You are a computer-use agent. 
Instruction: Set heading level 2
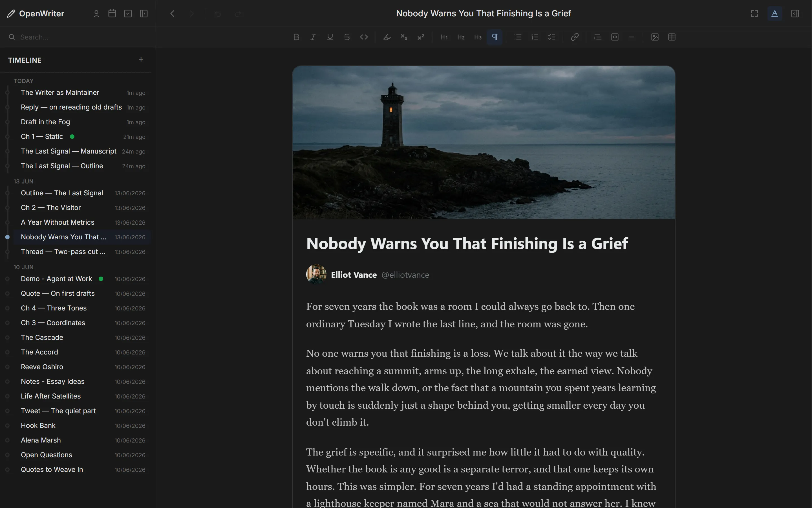click(x=461, y=37)
